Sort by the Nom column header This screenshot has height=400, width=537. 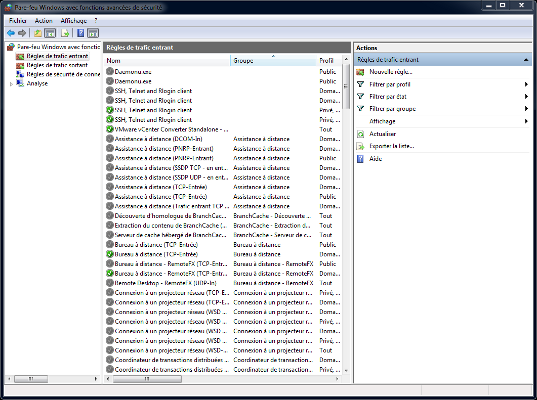(167, 61)
